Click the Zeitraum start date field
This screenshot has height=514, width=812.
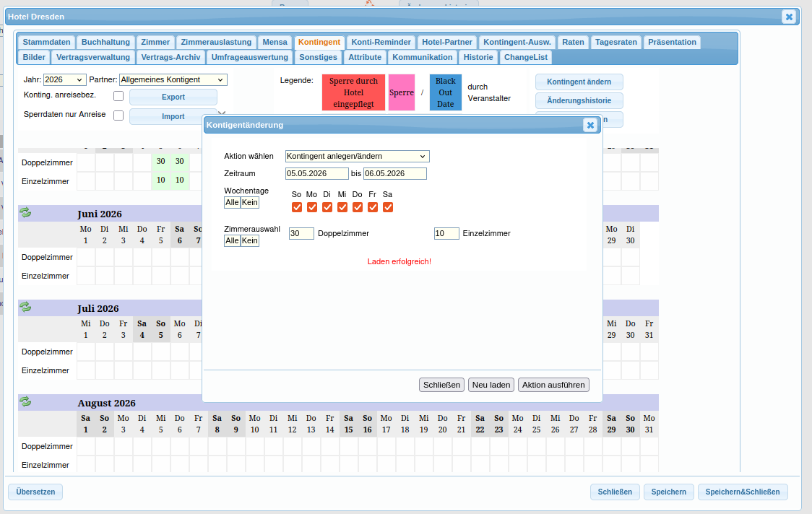[317, 173]
